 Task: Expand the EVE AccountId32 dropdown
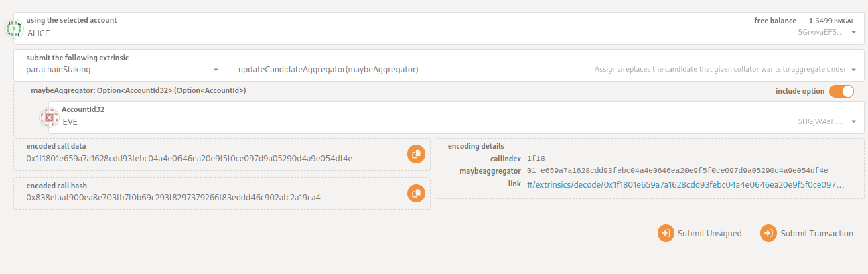click(853, 121)
